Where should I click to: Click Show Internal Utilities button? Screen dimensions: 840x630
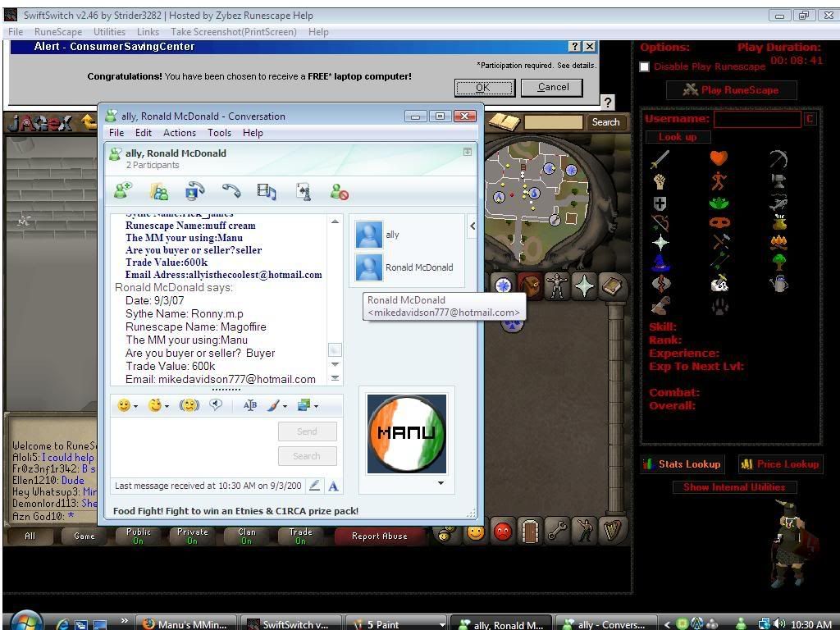point(734,487)
